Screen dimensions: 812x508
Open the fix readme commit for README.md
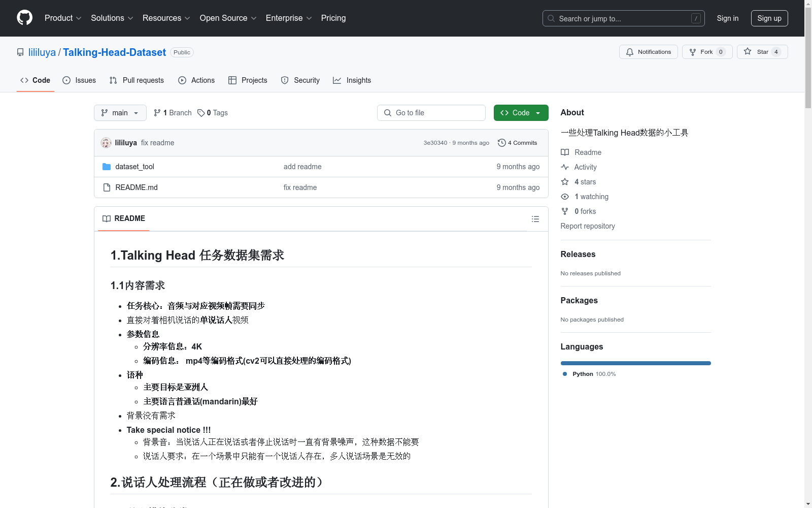(x=300, y=187)
